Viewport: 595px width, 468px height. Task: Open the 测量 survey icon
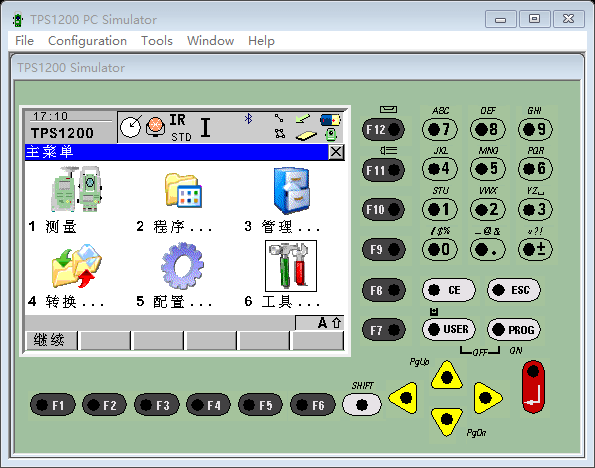[76, 189]
